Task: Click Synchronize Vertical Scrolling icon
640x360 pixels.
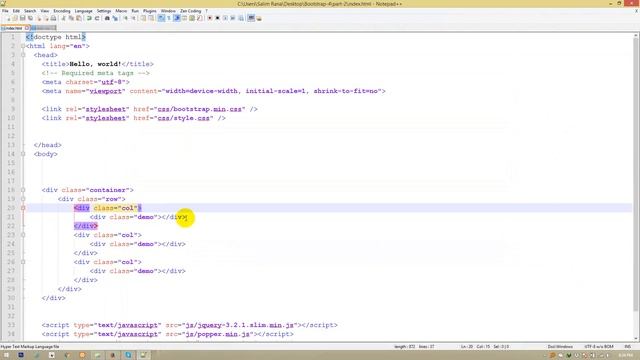Action: [x=142, y=18]
